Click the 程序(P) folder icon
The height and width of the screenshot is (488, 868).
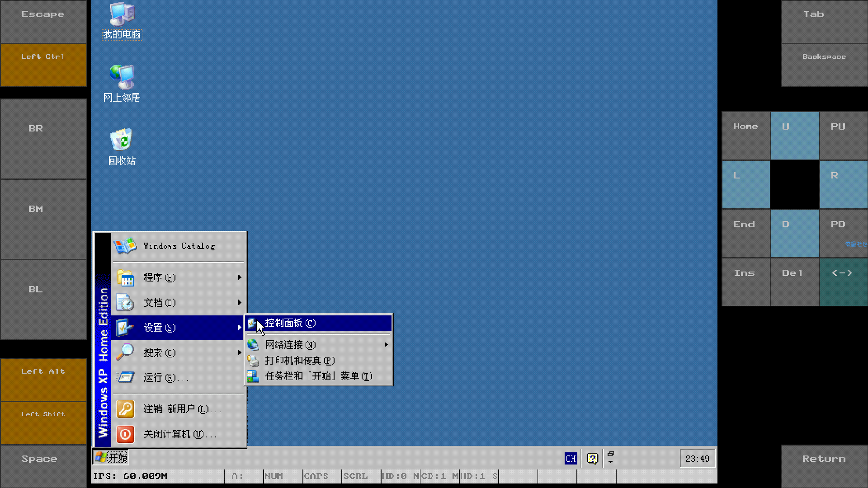tap(125, 277)
